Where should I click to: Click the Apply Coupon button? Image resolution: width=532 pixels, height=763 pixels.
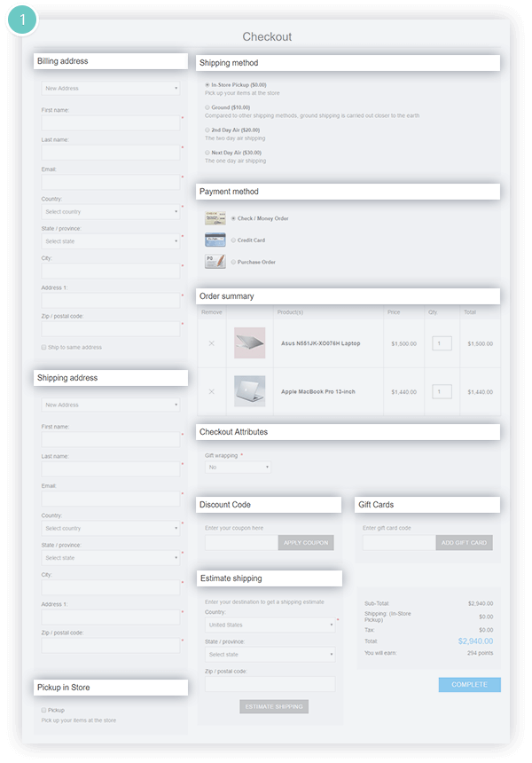click(306, 543)
